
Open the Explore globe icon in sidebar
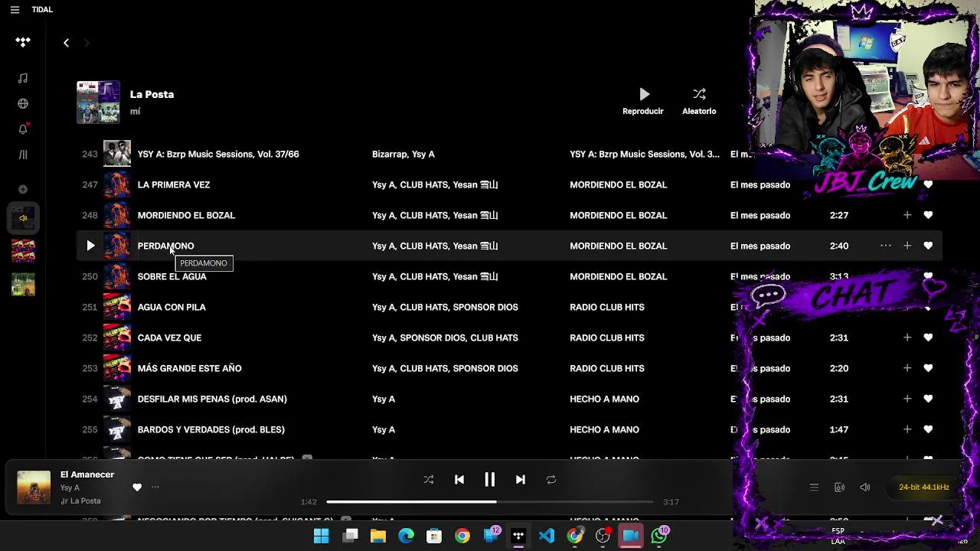[x=23, y=103]
